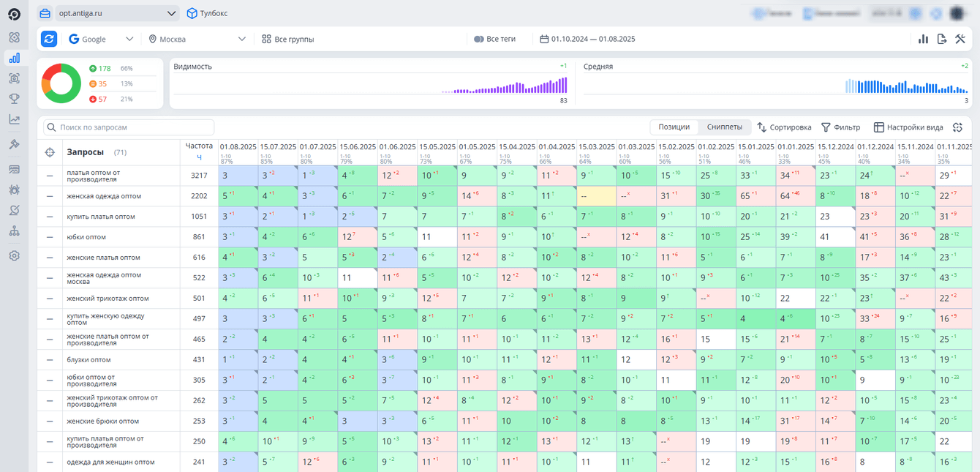This screenshot has width=980, height=472.
Task: Select the query женский трикотаж оптом
Action: (x=108, y=299)
